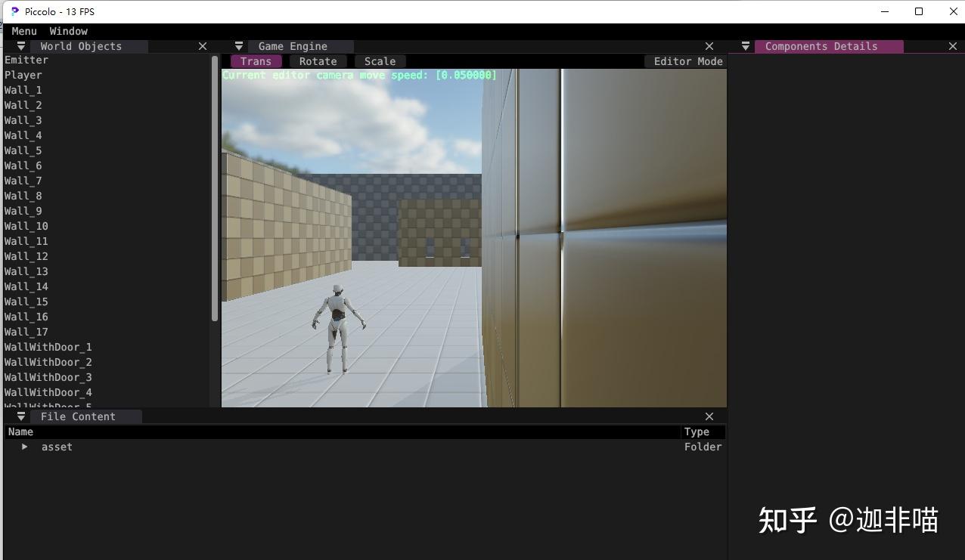Screen dimensions: 965x560
Task: Click the Name column header
Action: (x=20, y=432)
